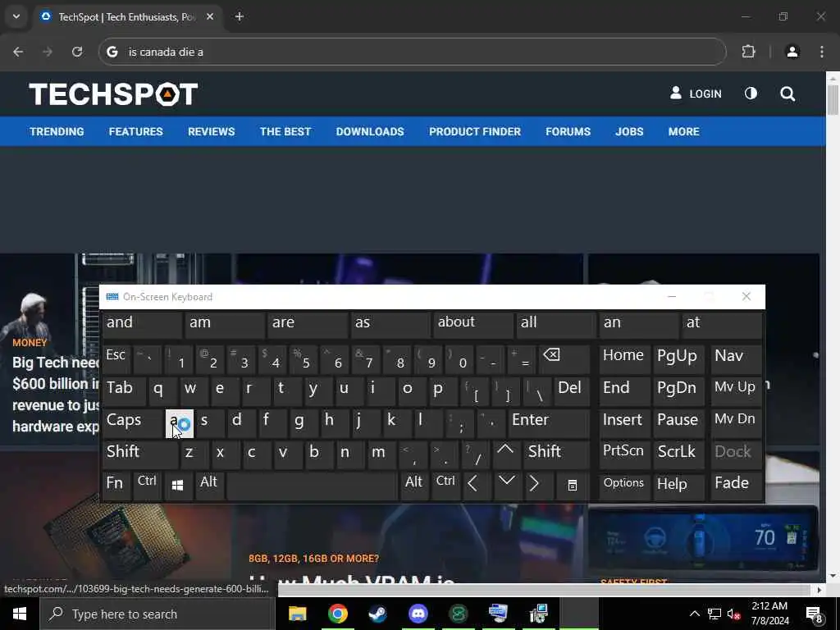This screenshot has width=840, height=630.
Task: Toggle the right Shift key
Action: [x=557, y=454]
